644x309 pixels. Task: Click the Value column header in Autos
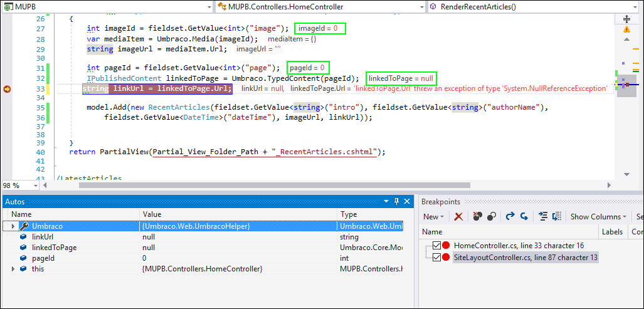tap(239, 214)
